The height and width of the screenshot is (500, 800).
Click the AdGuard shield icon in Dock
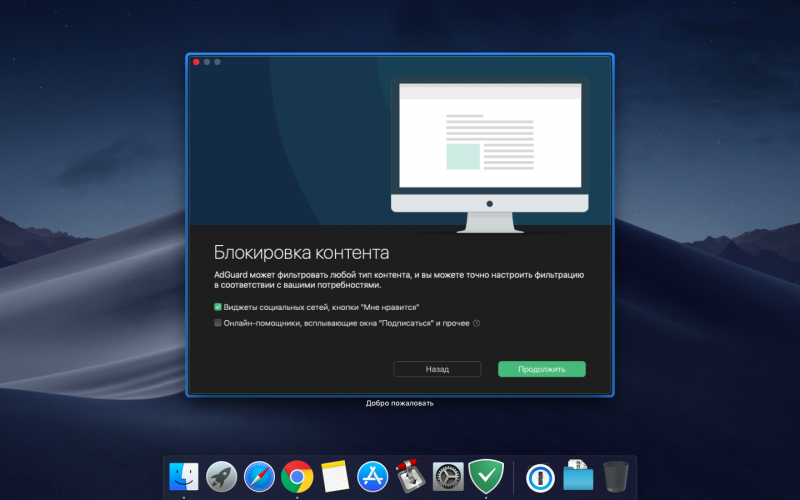pyautogui.click(x=486, y=476)
